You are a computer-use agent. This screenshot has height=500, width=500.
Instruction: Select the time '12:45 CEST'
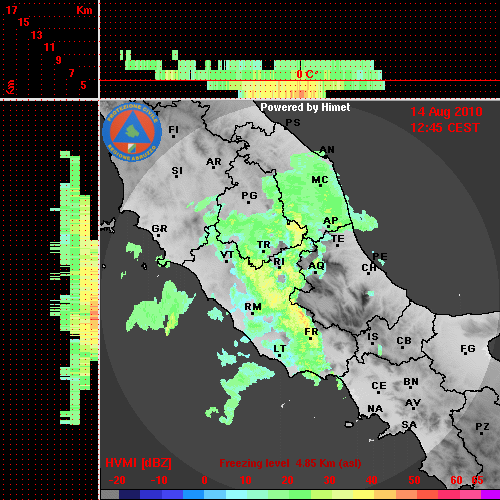click(x=445, y=128)
